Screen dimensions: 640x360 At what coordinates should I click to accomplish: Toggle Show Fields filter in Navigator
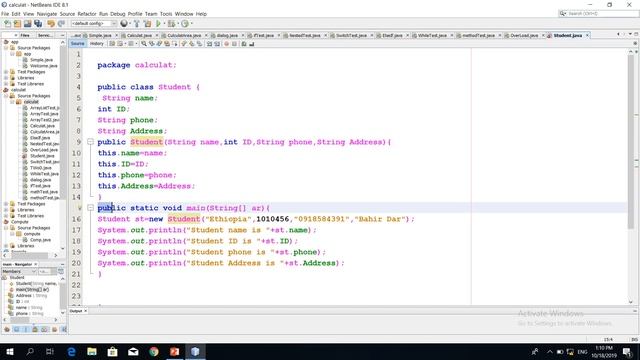[16, 329]
